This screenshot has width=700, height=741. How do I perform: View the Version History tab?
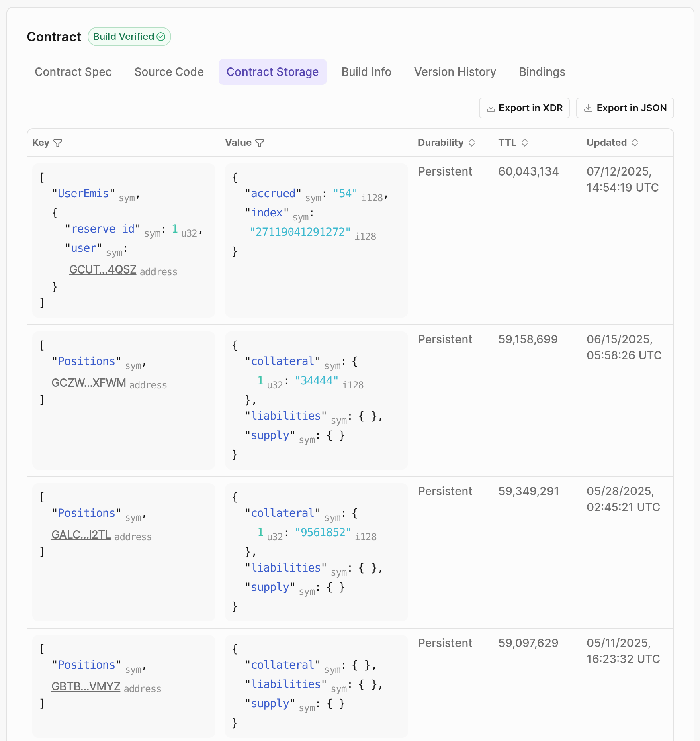tap(455, 72)
